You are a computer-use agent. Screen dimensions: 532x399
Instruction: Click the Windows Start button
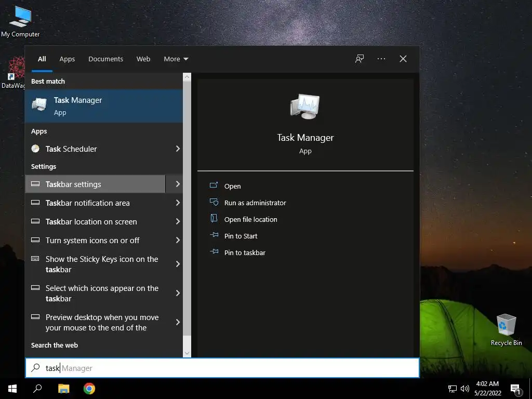pyautogui.click(x=12, y=389)
